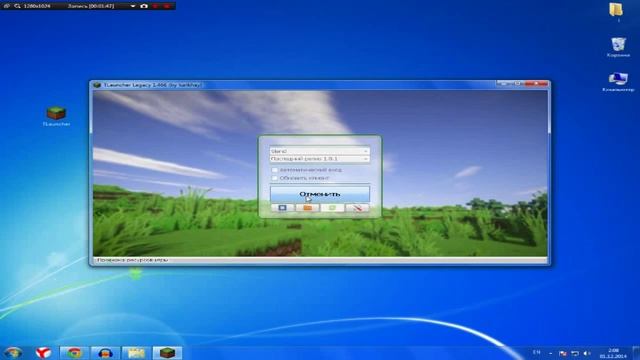This screenshot has width=640, height=360.
Task: Open the recorder bar dropdown arrow
Action: (133, 6)
